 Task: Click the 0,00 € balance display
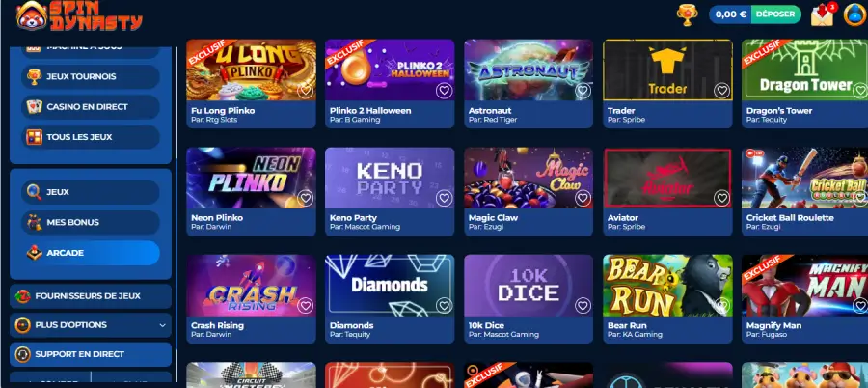click(731, 14)
